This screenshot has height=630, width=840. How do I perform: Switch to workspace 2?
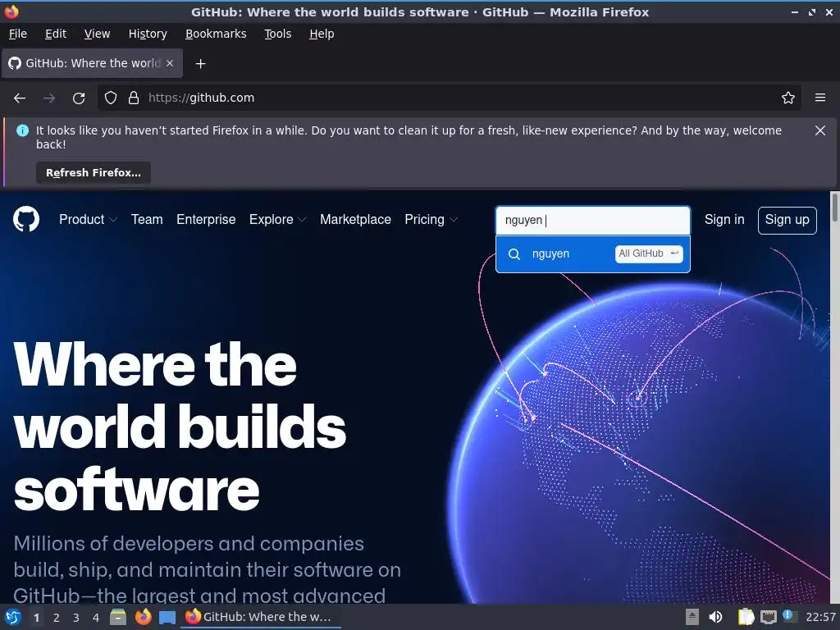[x=57, y=618]
